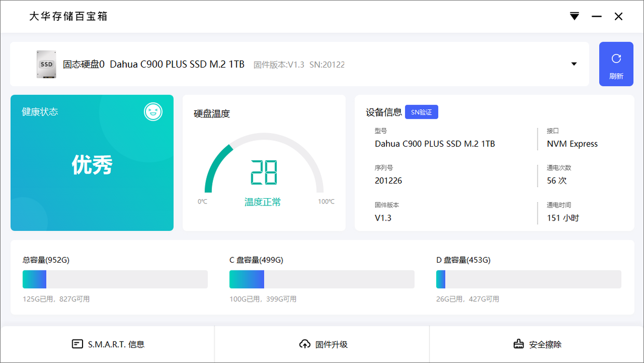Click the 125G已用，827G可用 text

pyautogui.click(x=56, y=299)
